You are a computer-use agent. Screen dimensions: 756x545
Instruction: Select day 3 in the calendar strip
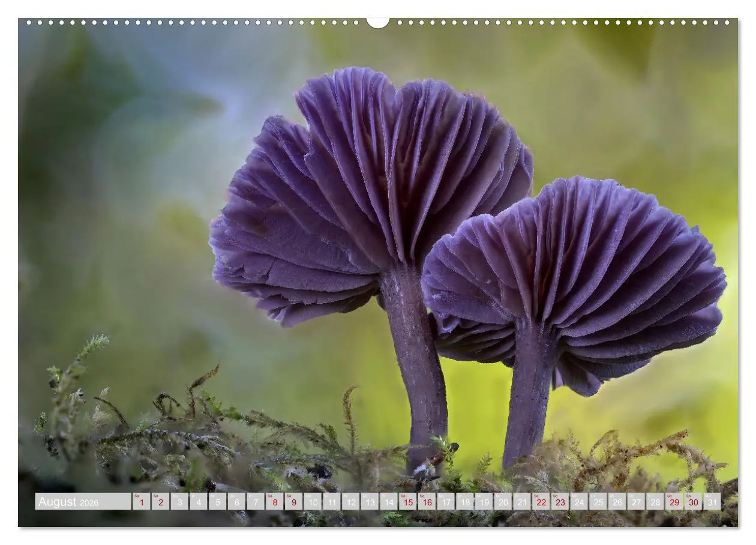pyautogui.click(x=179, y=502)
